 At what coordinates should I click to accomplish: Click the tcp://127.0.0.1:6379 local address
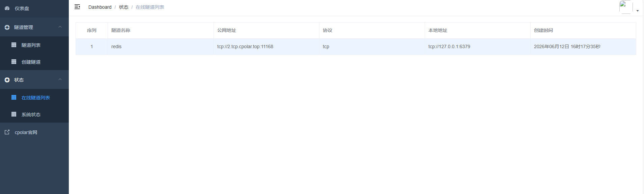coord(449,46)
